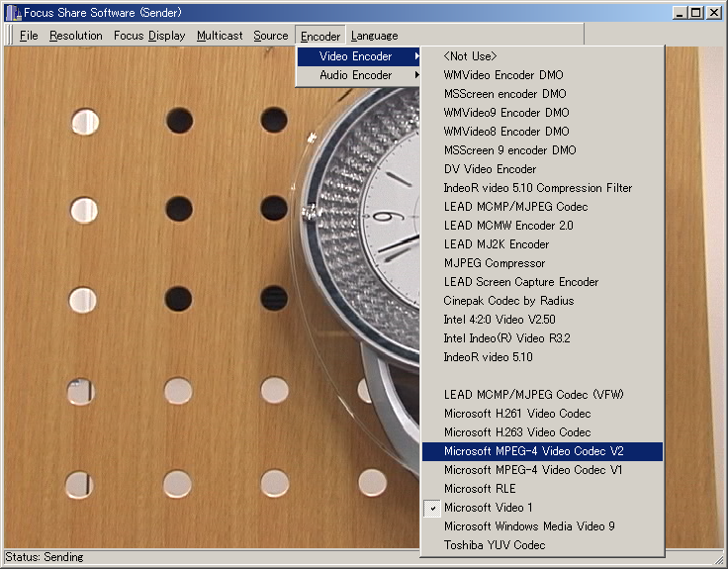Image resolution: width=728 pixels, height=569 pixels.
Task: Choose the MJPEG Compressor encoder
Action: click(x=495, y=263)
